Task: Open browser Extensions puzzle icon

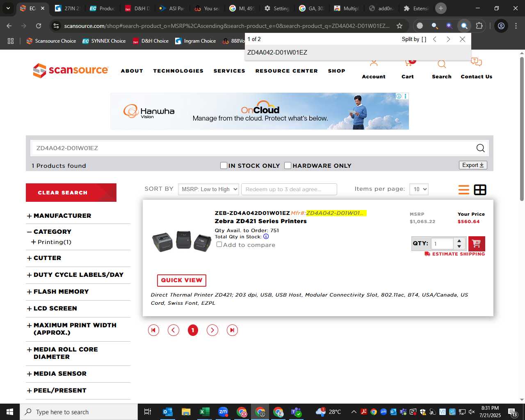Action: click(479, 26)
